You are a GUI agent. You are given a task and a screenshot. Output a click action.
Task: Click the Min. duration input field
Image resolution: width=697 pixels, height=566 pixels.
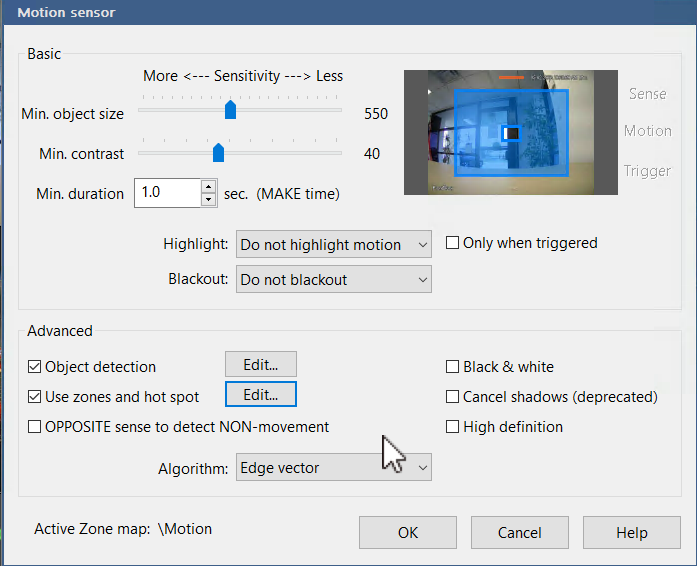168,193
